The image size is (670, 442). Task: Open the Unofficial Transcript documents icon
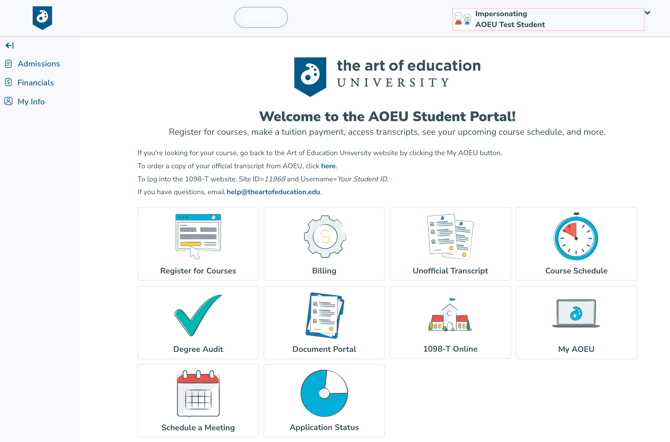[450, 237]
